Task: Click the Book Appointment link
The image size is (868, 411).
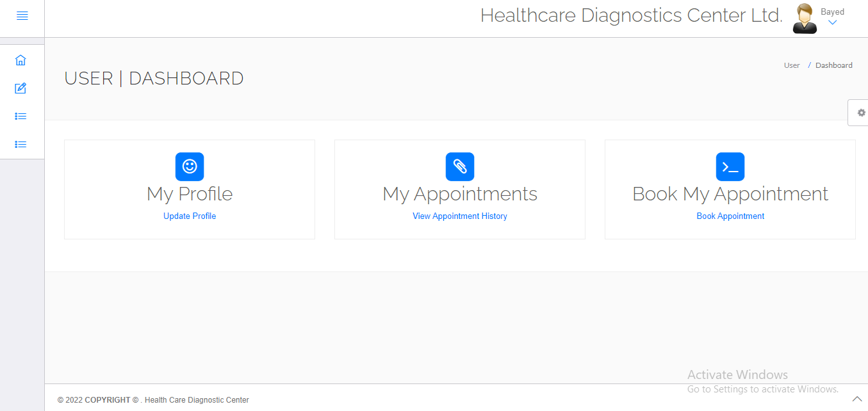Action: click(730, 216)
